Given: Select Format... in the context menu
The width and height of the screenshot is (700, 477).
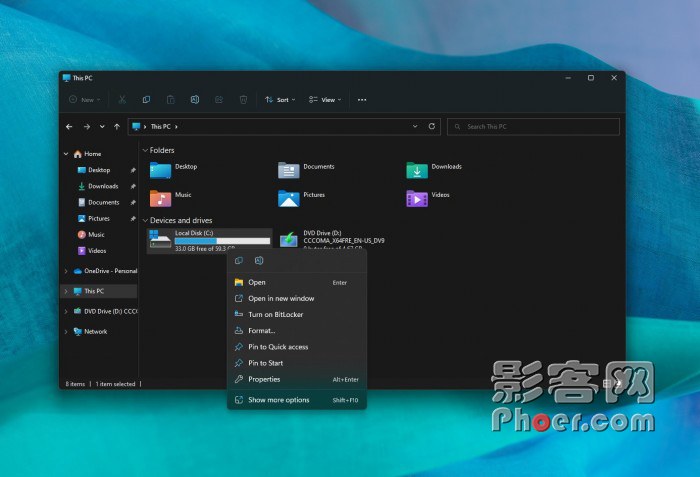Looking at the screenshot, I should tap(297, 331).
